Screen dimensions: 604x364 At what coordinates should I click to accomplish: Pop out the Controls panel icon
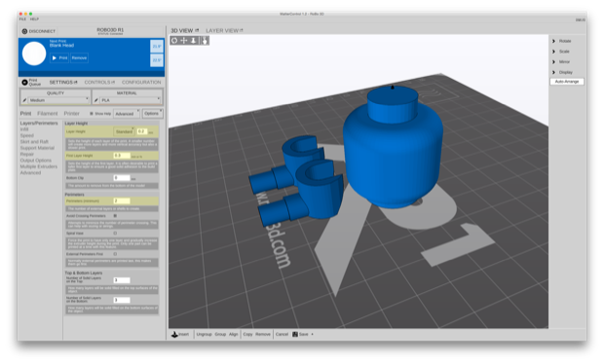point(113,83)
